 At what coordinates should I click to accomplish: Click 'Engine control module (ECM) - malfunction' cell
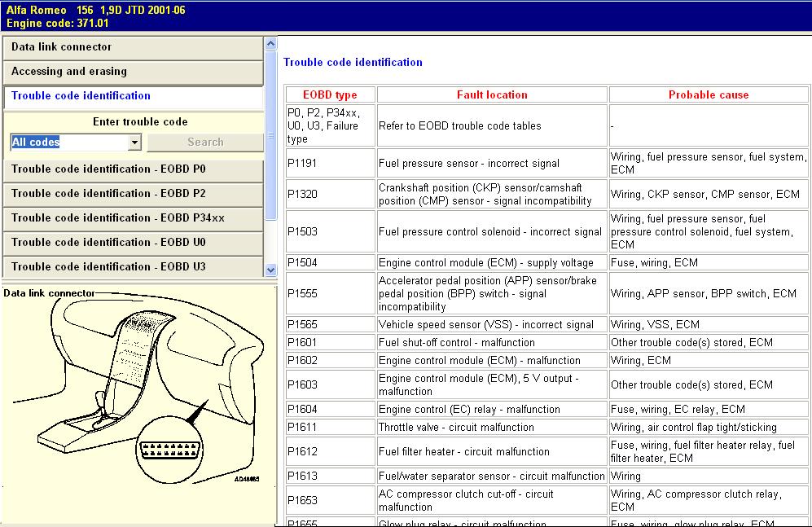pyautogui.click(x=492, y=360)
